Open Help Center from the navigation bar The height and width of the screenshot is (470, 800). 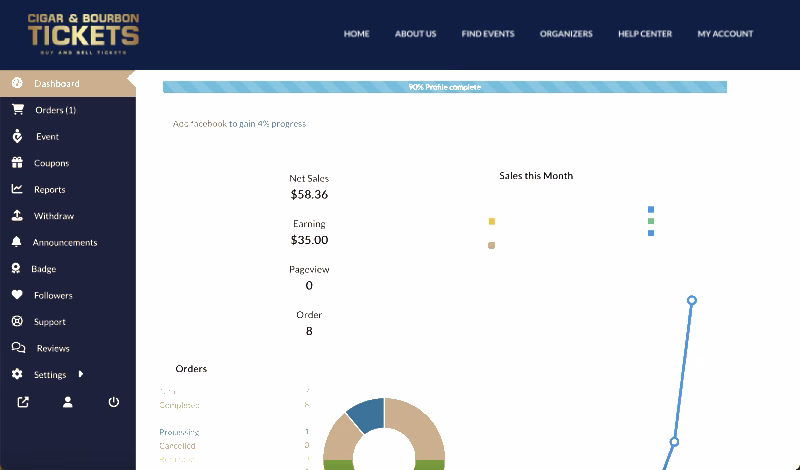[x=645, y=34]
